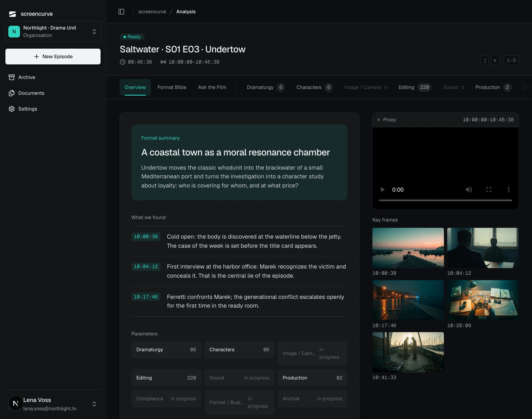Seek on the proxy video progress bar

[x=445, y=200]
